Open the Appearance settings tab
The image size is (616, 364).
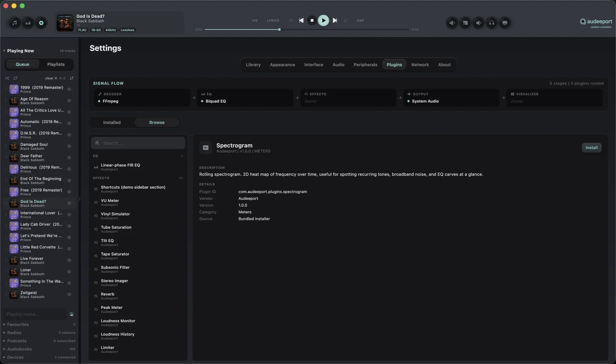coord(282,65)
